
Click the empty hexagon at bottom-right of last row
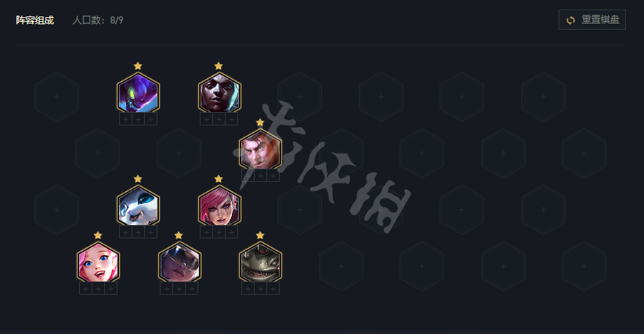(584, 267)
